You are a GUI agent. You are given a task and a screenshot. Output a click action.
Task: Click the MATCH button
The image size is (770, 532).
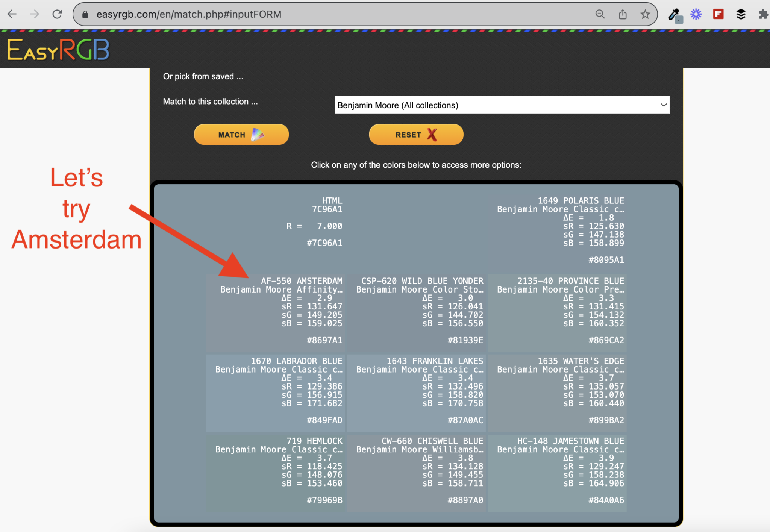coord(241,134)
